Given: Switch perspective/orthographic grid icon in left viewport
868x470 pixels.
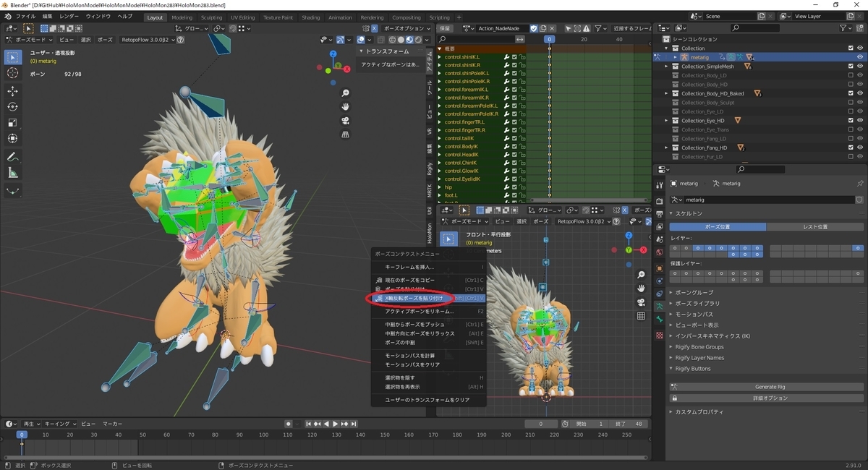Looking at the screenshot, I should (x=346, y=134).
